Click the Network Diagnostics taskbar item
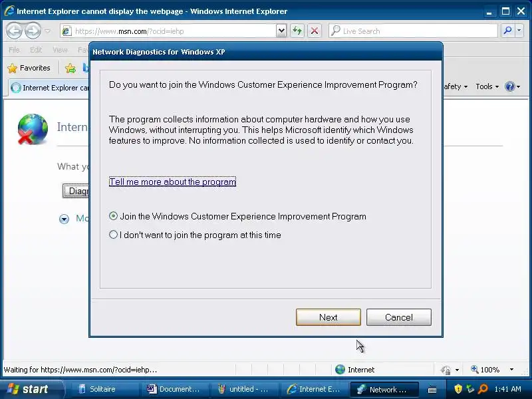532x399 pixels. 384,389
